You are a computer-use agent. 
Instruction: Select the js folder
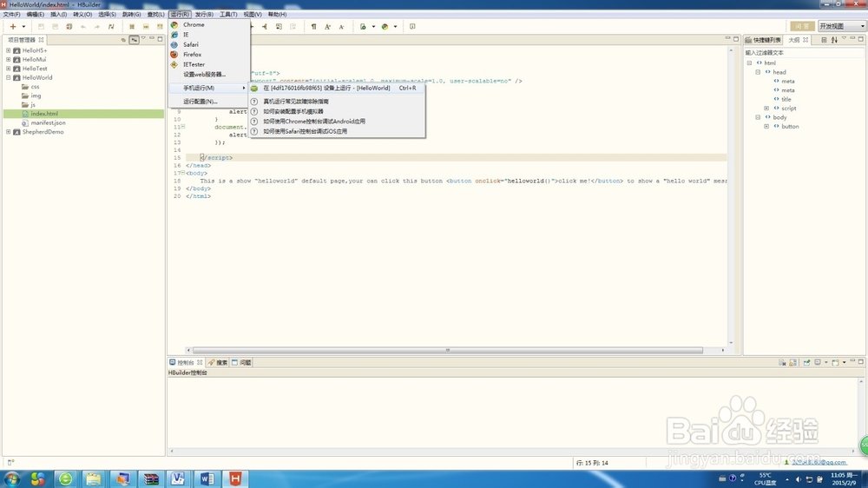(29, 105)
